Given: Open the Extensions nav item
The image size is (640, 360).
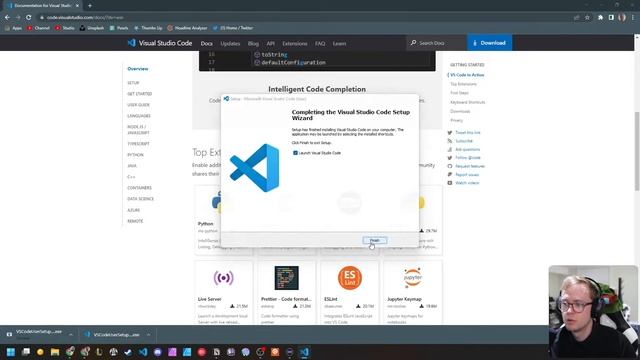Looking at the screenshot, I should point(295,43).
